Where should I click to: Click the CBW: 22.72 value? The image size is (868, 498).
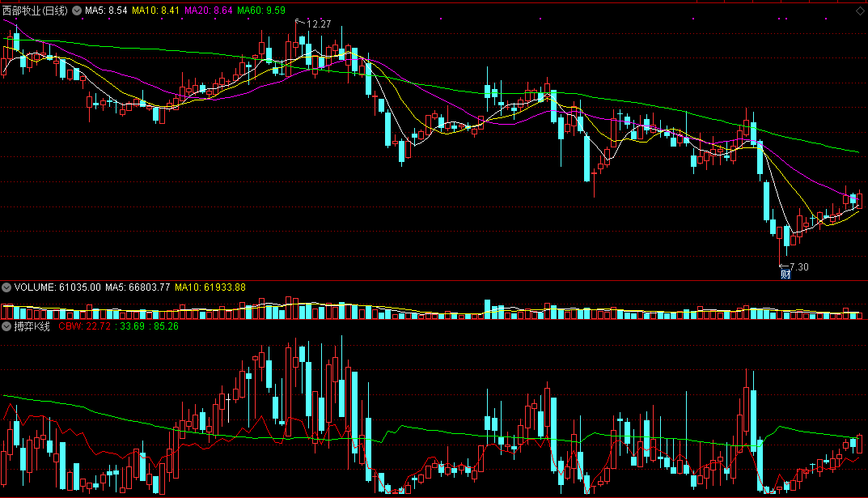coord(85,326)
